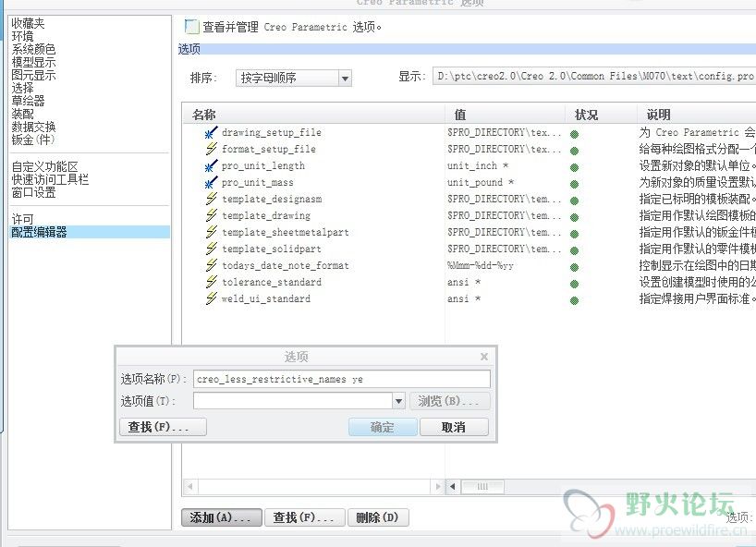Select 模型显示 in the left panel
The image size is (756, 547).
point(34,62)
